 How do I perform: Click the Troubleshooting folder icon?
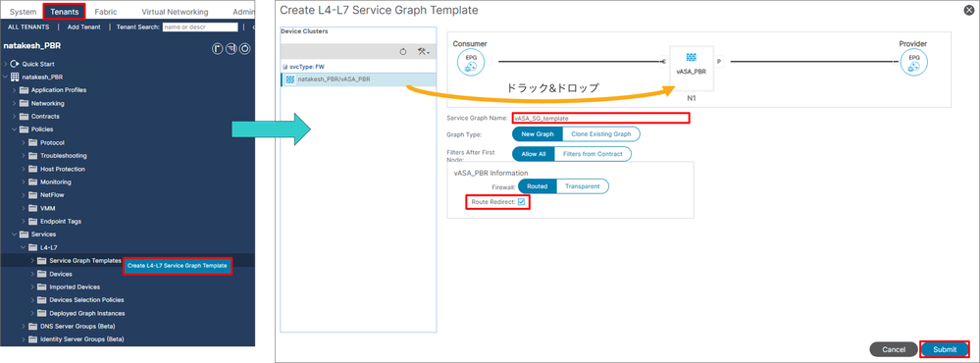tap(33, 156)
